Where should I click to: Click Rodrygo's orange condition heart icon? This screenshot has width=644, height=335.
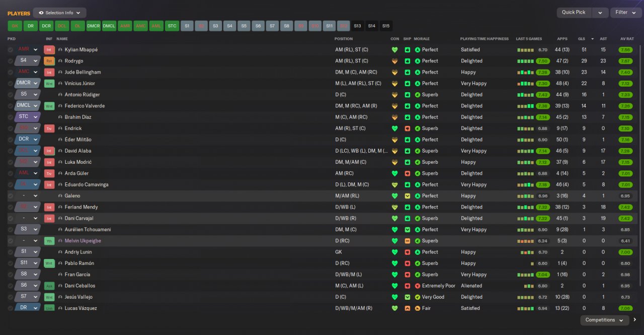pyautogui.click(x=394, y=61)
